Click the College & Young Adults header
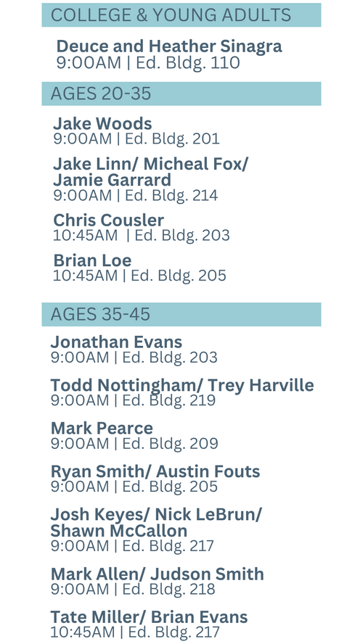The height and width of the screenshot is (644, 363). [181, 15]
